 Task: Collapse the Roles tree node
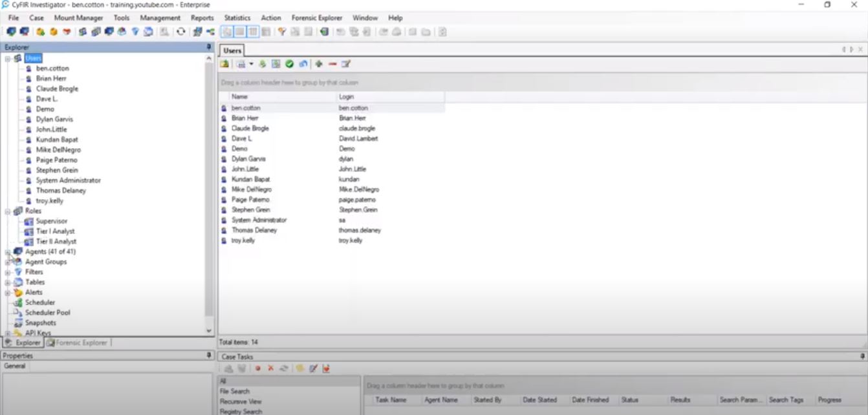8,211
